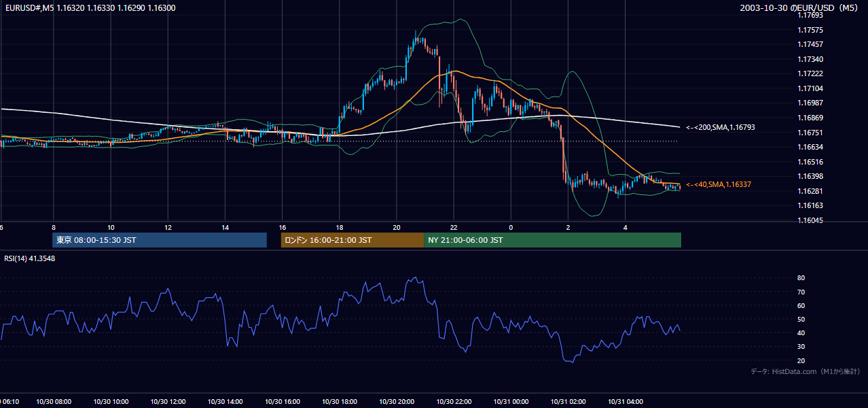This screenshot has height=408, width=868.
Task: Click the RSI 30 level label
Action: 801,347
